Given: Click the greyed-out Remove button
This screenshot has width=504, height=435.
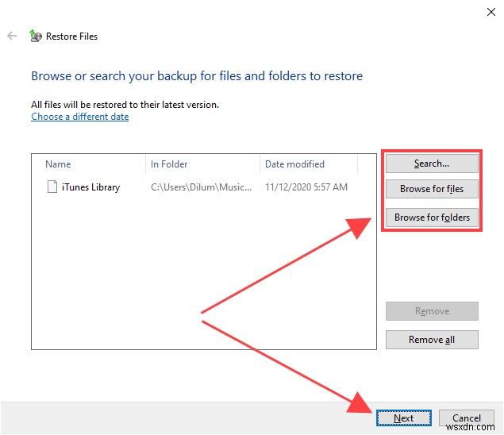Looking at the screenshot, I should pyautogui.click(x=432, y=311).
